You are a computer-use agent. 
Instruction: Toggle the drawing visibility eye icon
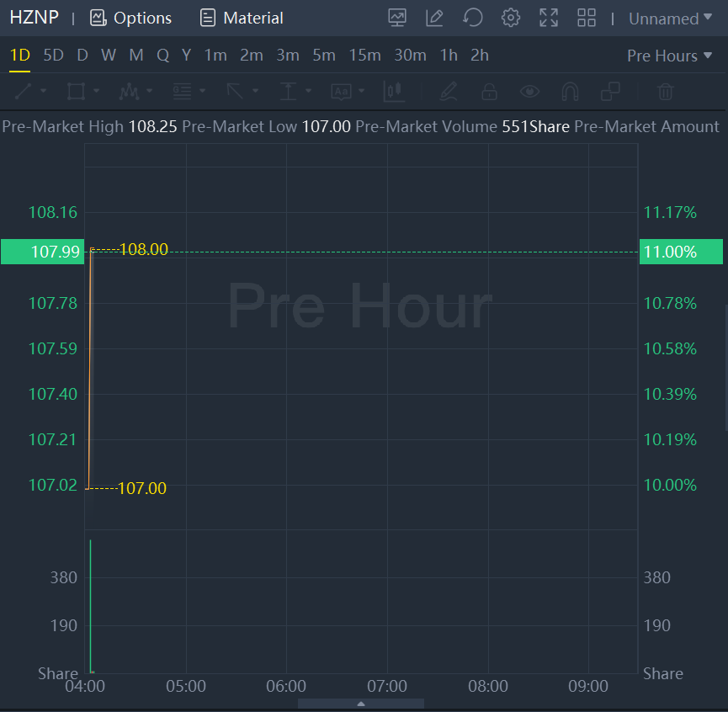[529, 91]
